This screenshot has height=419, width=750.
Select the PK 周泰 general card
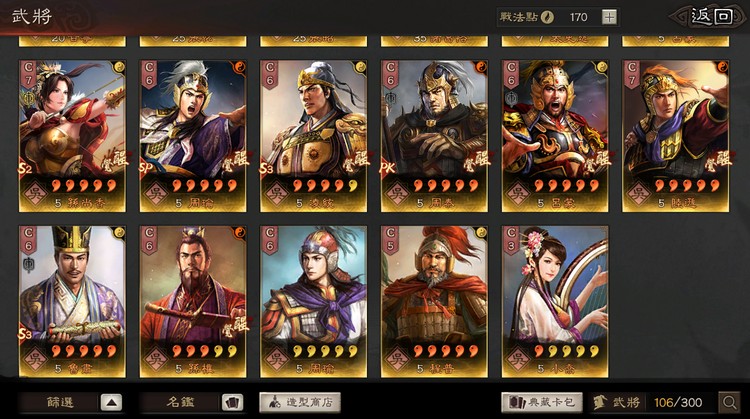tap(434, 136)
